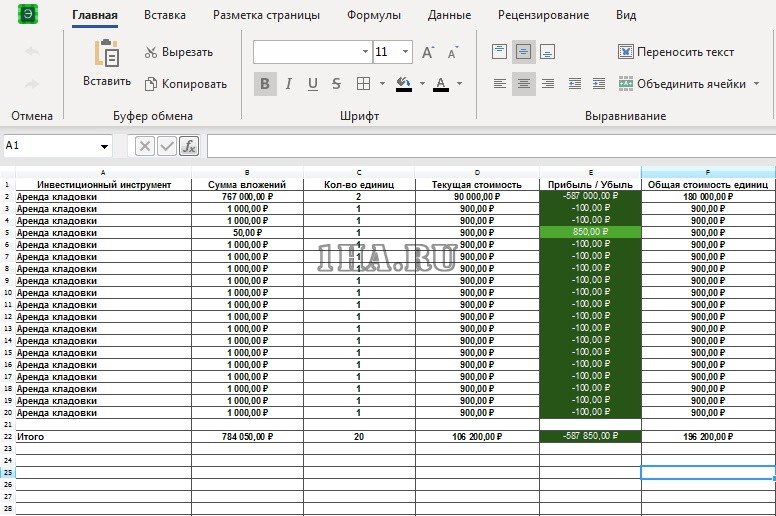
Task: Toggle italic formatting
Action: click(x=289, y=84)
